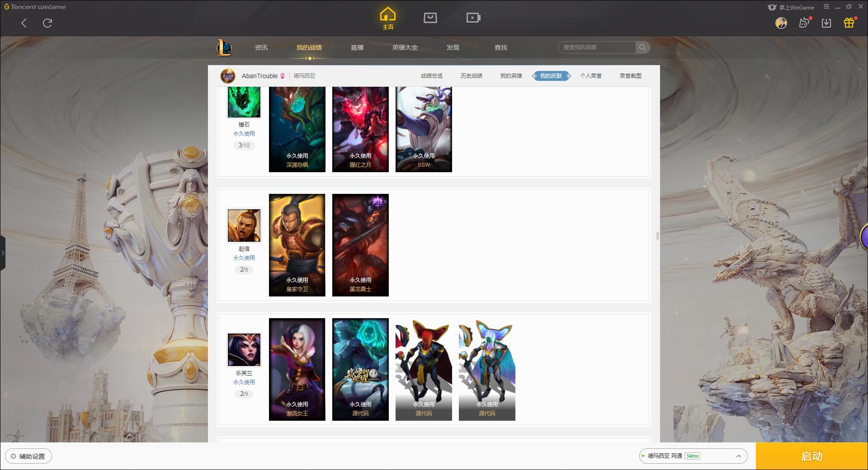Launch the game with 启动

[x=812, y=456]
